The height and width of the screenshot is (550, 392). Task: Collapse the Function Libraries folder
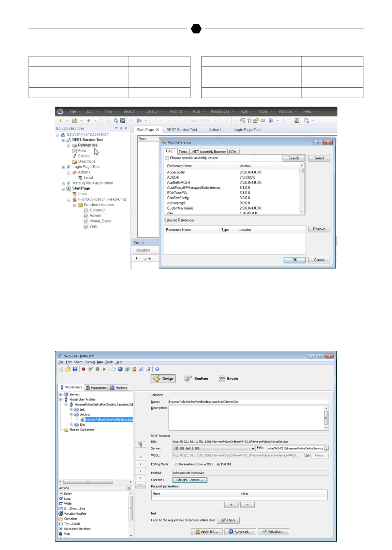75,206
